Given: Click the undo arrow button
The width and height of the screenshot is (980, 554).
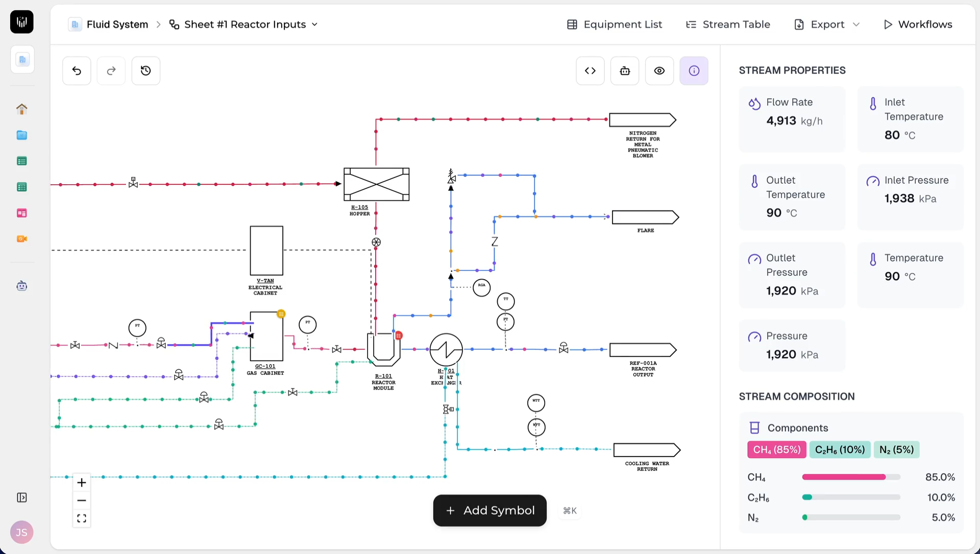Looking at the screenshot, I should 77,71.
